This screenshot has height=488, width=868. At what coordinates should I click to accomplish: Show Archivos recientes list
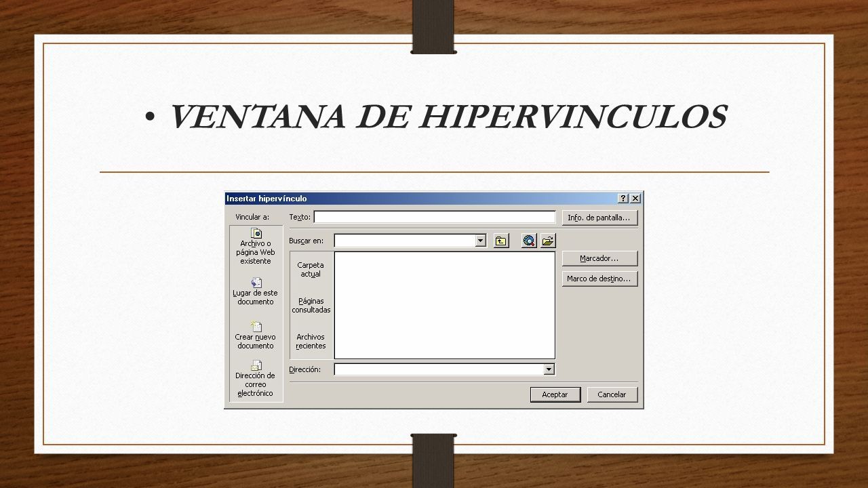pyautogui.click(x=311, y=342)
